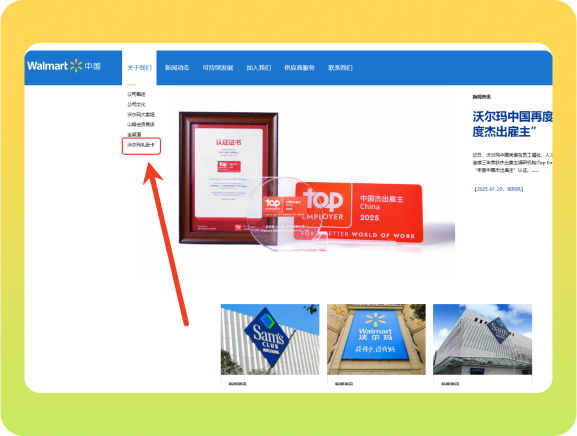This screenshot has width=577, height=436.
Task: Select 沃尔玛礼品卡 in the dropdown
Action: (x=141, y=145)
